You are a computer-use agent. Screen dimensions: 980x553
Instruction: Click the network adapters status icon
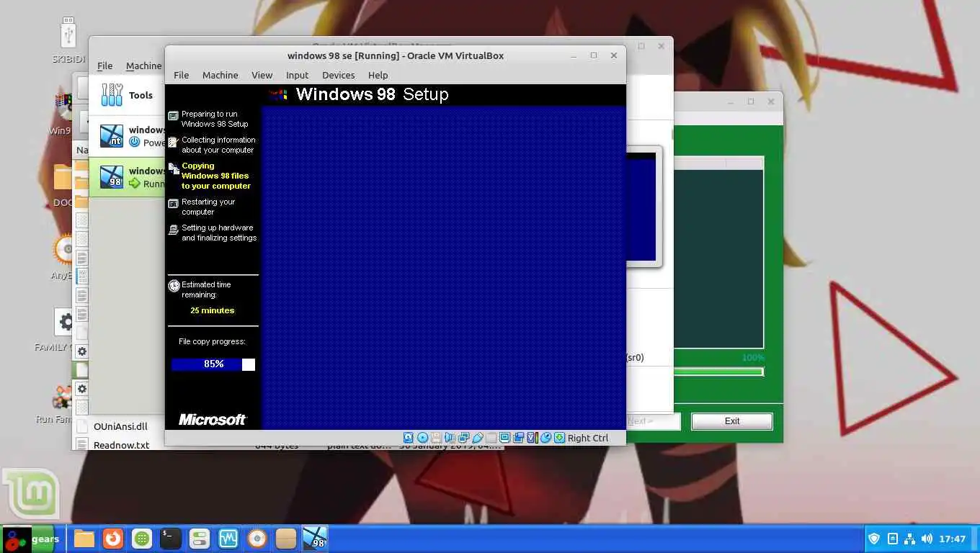463,438
